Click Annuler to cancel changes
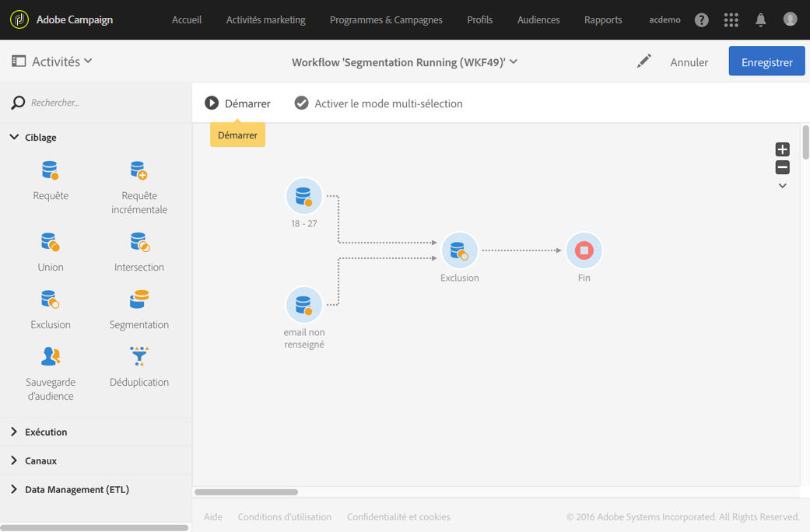The image size is (810, 532). [x=689, y=62]
